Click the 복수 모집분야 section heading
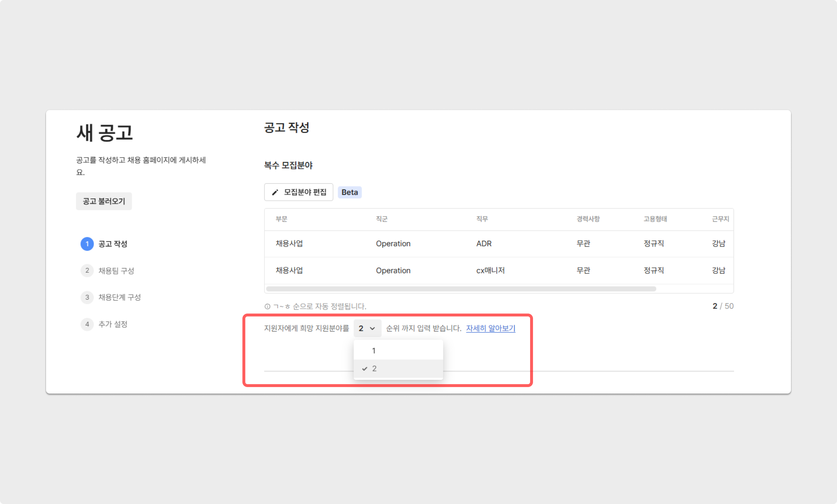Image resolution: width=837 pixels, height=504 pixels. tap(288, 165)
